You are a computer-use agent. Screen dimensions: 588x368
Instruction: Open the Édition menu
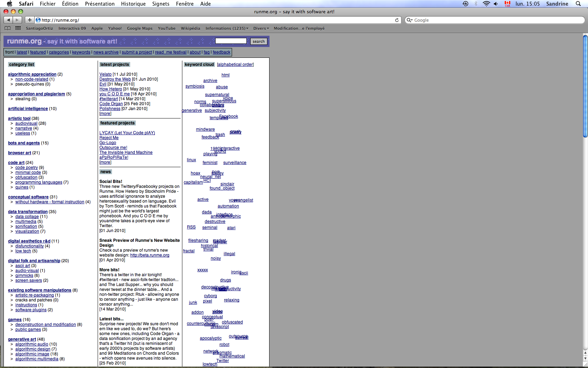coord(70,4)
